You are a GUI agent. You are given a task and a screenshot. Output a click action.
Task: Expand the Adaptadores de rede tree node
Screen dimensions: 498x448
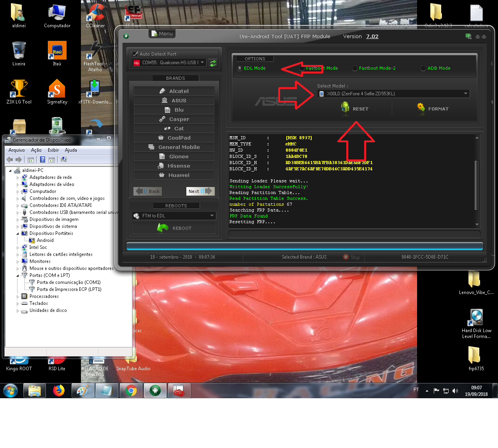click(x=18, y=178)
